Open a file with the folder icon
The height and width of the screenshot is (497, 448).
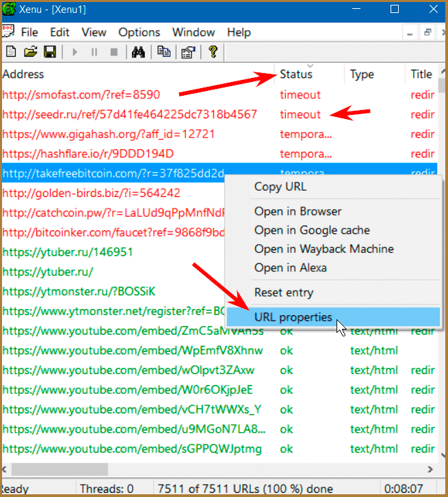click(31, 52)
